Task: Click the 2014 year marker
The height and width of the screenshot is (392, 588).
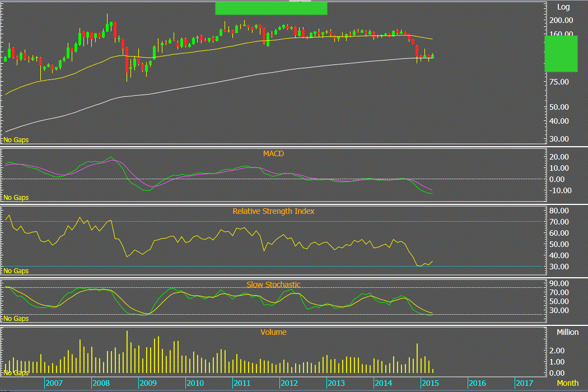Action: (384, 383)
